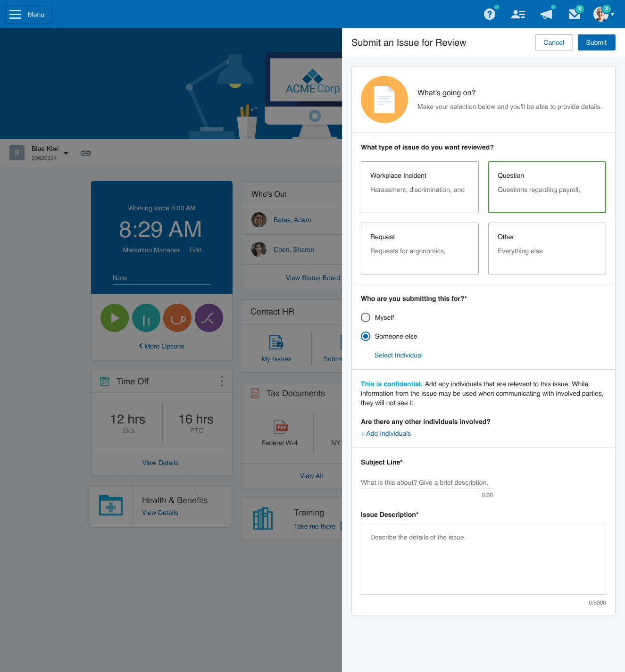Click the 12 hrs Sick balance
Screen dimensions: 625x672
coord(128,423)
